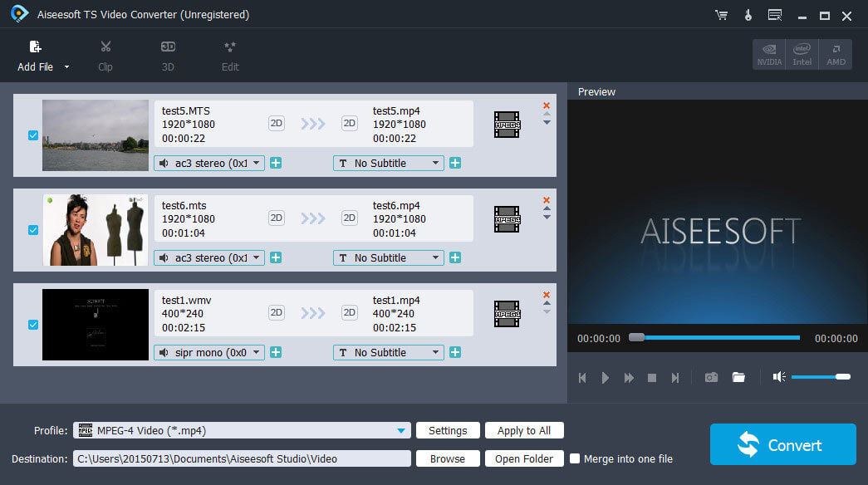Add audio track with plus icon for test5.MTS

pyautogui.click(x=276, y=163)
